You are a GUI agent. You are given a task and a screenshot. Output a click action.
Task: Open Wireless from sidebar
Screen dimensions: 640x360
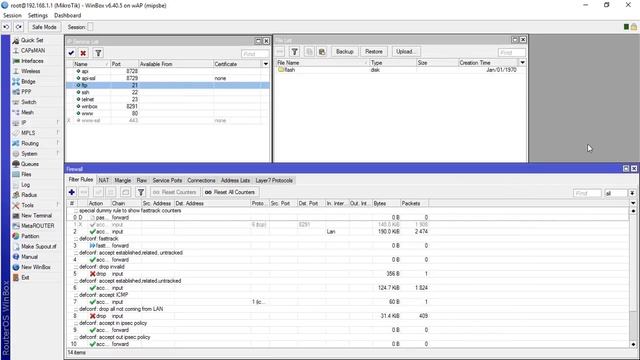point(31,71)
